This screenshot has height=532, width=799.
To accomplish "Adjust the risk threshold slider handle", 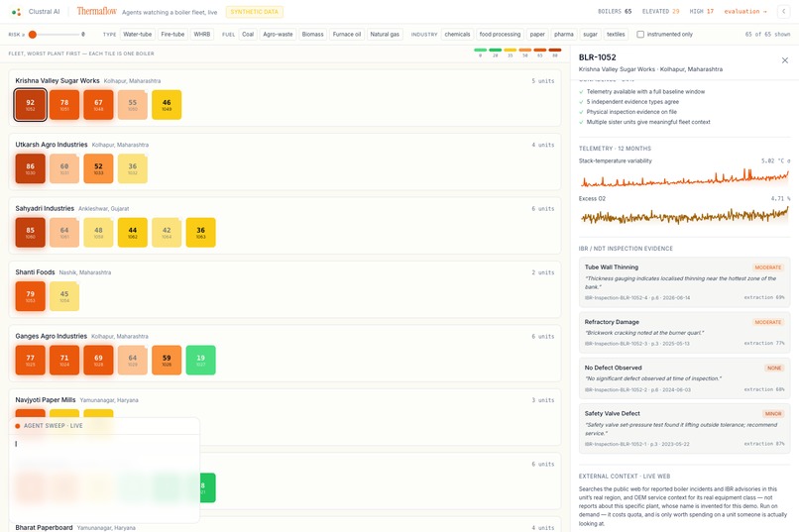I will click(33, 35).
